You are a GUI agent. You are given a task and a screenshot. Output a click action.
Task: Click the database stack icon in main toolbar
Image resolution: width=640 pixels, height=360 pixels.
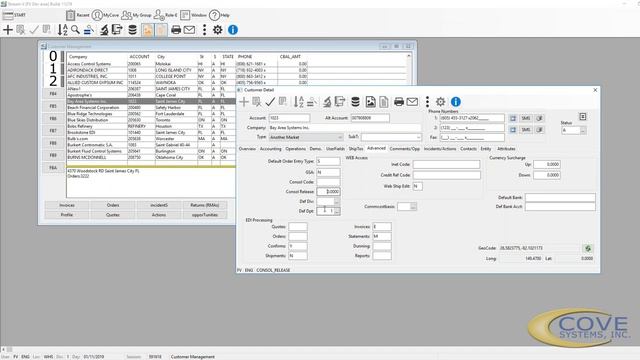click(133, 30)
